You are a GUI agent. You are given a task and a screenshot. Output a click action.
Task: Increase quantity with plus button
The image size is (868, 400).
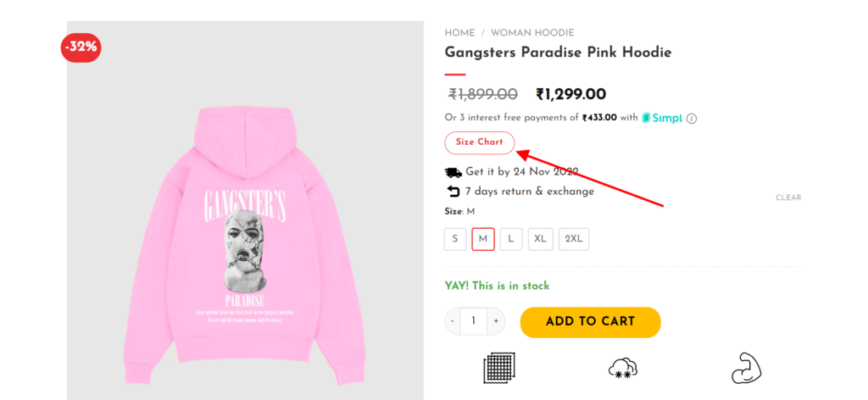[496, 321]
